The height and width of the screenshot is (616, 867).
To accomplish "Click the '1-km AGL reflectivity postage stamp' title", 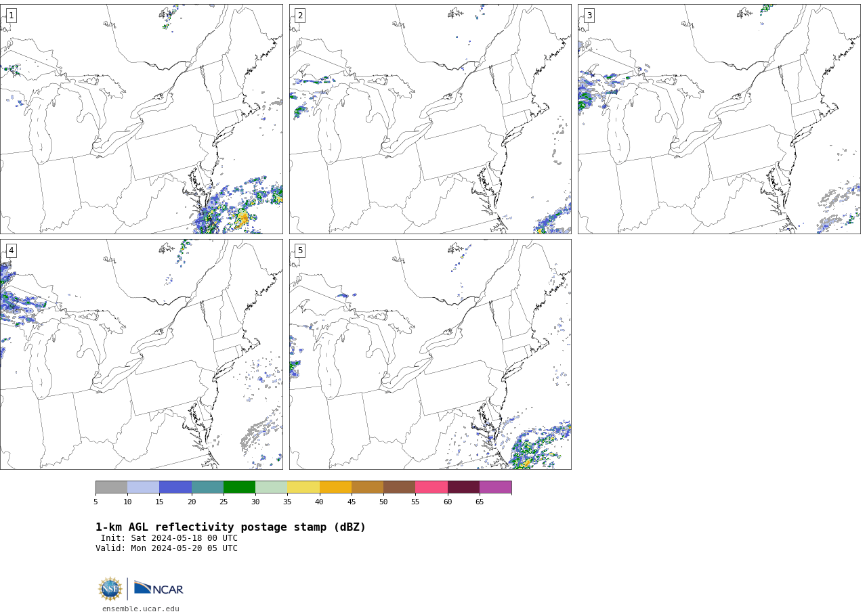I will coord(230,527).
